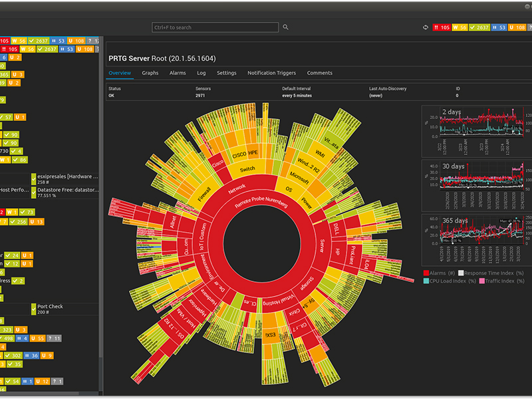This screenshot has height=399, width=532.
Task: Click the Traffic Index pink swatch
Action: 481,281
